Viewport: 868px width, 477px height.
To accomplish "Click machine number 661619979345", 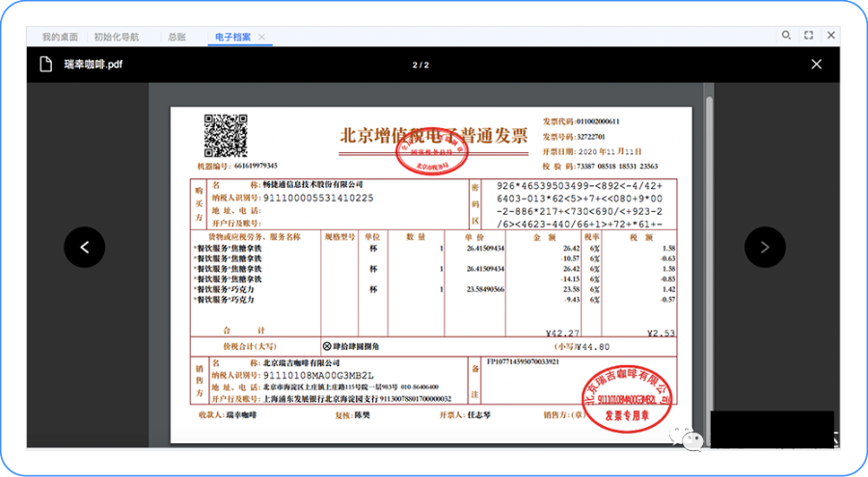I will point(256,166).
